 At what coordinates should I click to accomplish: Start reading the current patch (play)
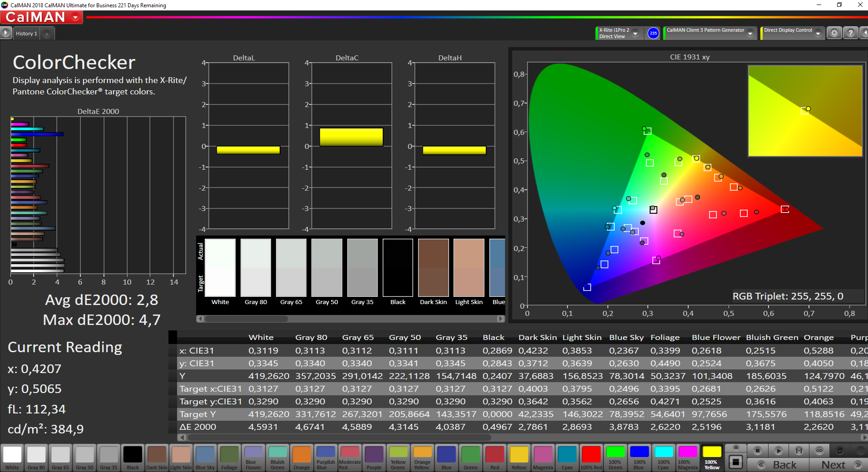point(778,451)
